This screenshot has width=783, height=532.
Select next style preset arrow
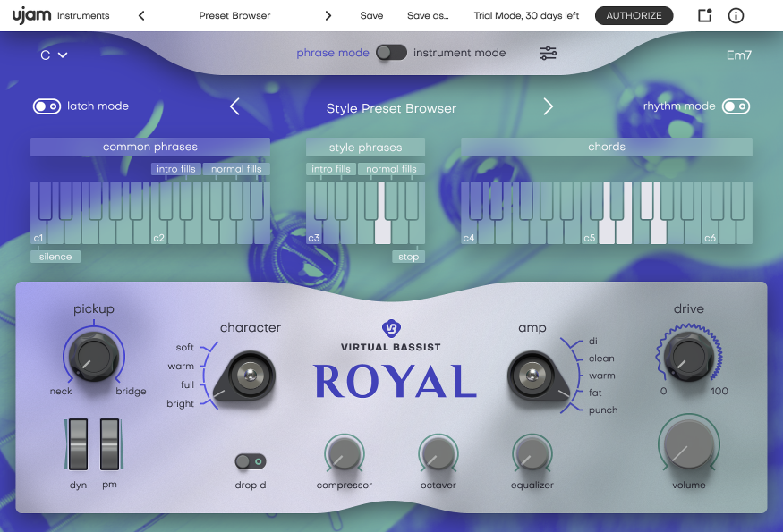point(548,106)
